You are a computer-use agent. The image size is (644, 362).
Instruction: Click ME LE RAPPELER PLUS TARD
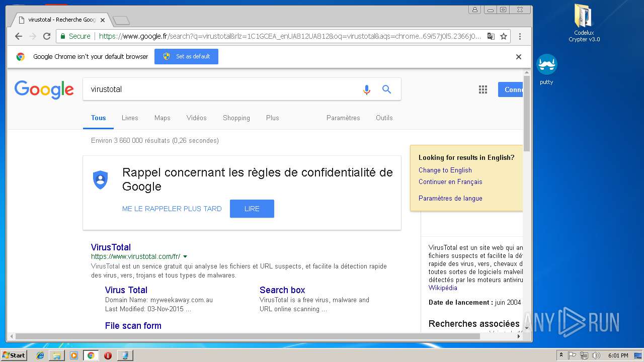click(x=172, y=209)
